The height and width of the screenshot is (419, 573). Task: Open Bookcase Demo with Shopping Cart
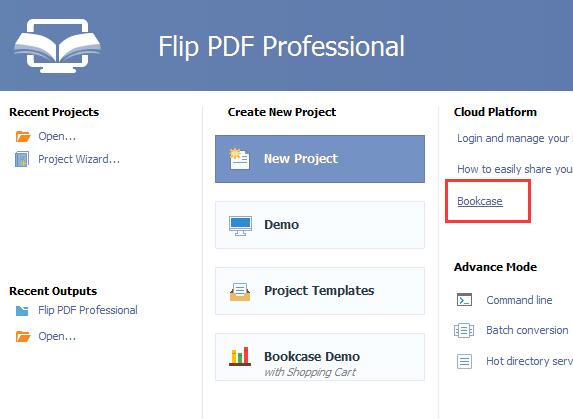pos(320,357)
